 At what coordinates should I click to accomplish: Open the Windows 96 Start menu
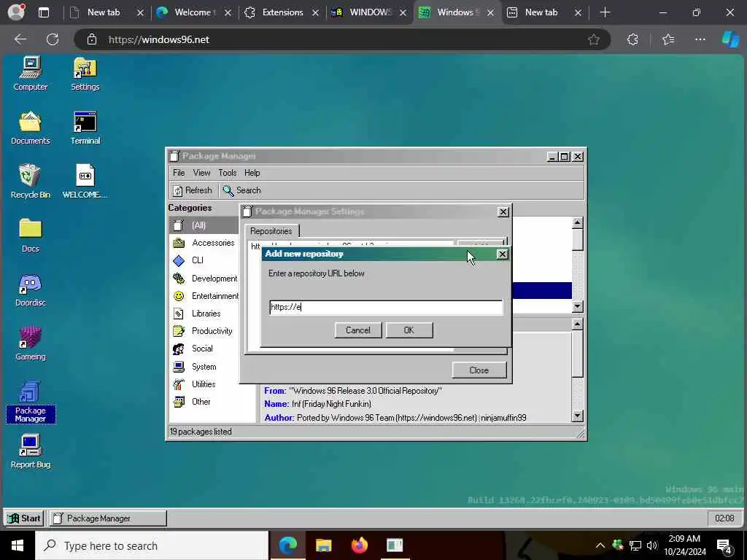tap(24, 518)
